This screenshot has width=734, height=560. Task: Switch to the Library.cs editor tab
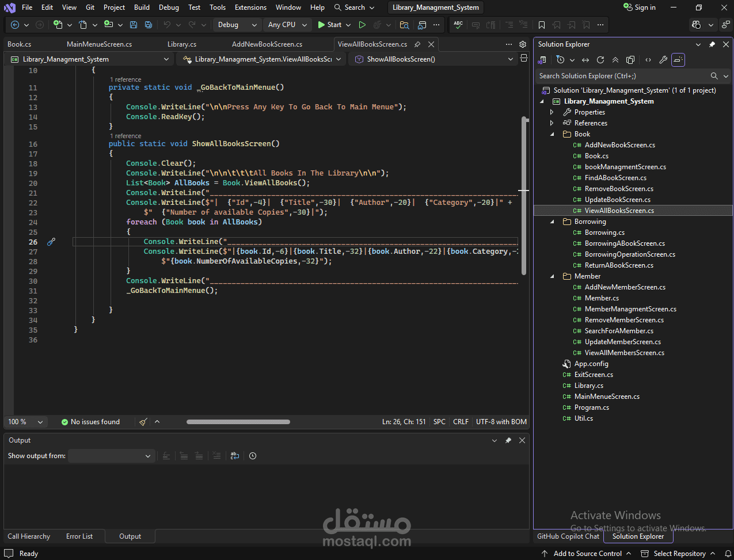182,44
